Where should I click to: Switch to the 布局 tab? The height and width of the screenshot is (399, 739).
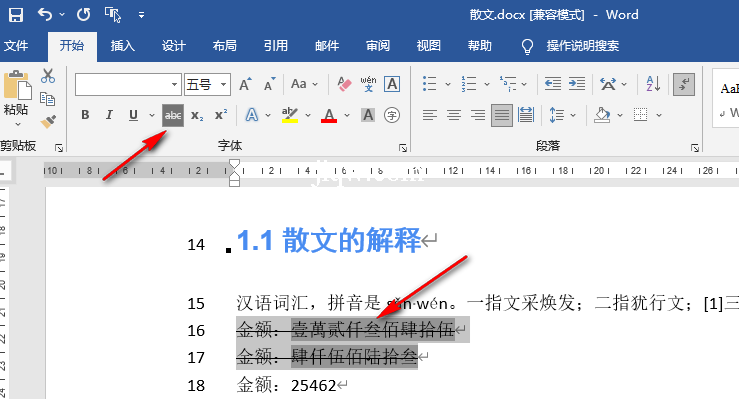click(x=225, y=46)
